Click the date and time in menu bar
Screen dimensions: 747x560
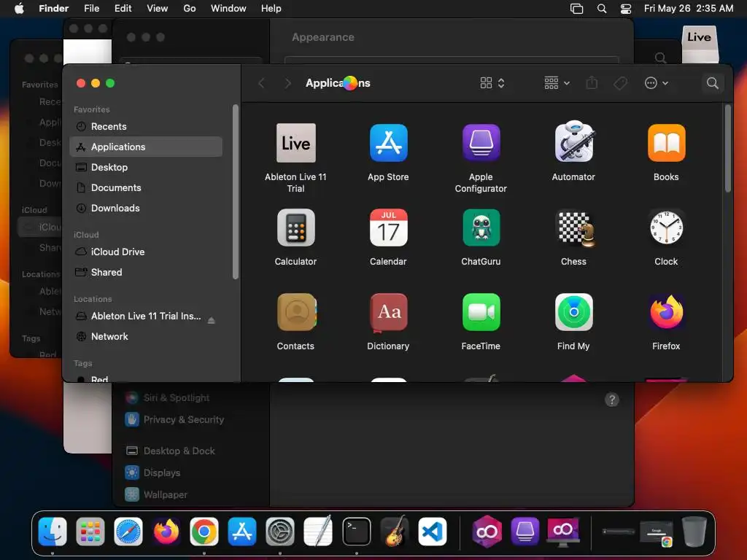pyautogui.click(x=689, y=8)
